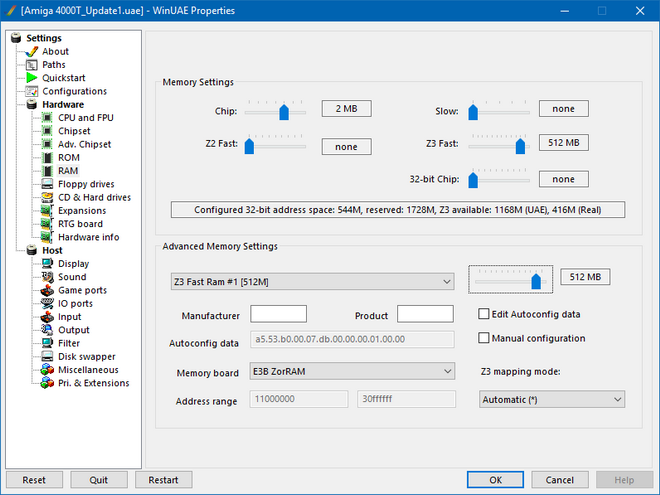Image resolution: width=660 pixels, height=495 pixels.
Task: Click the Sound icon under Host
Action: pos(47,277)
